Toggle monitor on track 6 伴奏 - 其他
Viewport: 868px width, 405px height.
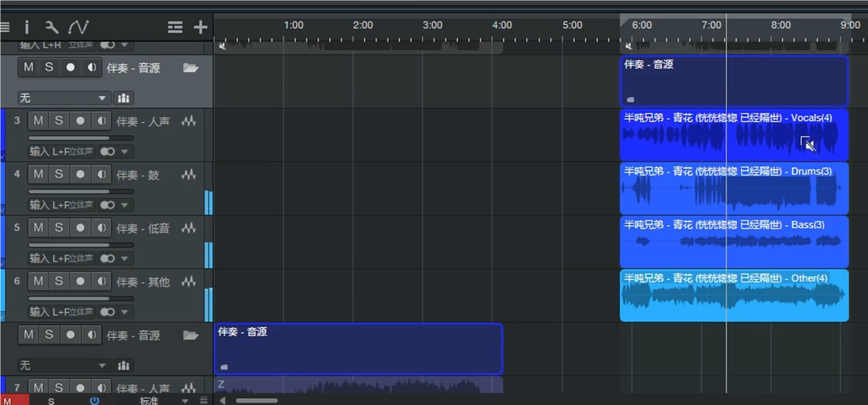101,281
